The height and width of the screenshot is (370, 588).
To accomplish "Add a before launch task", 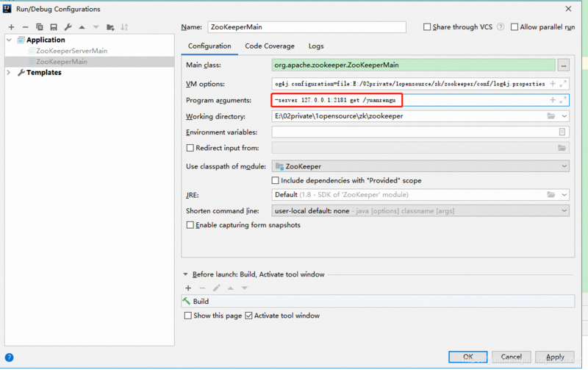I will (188, 288).
